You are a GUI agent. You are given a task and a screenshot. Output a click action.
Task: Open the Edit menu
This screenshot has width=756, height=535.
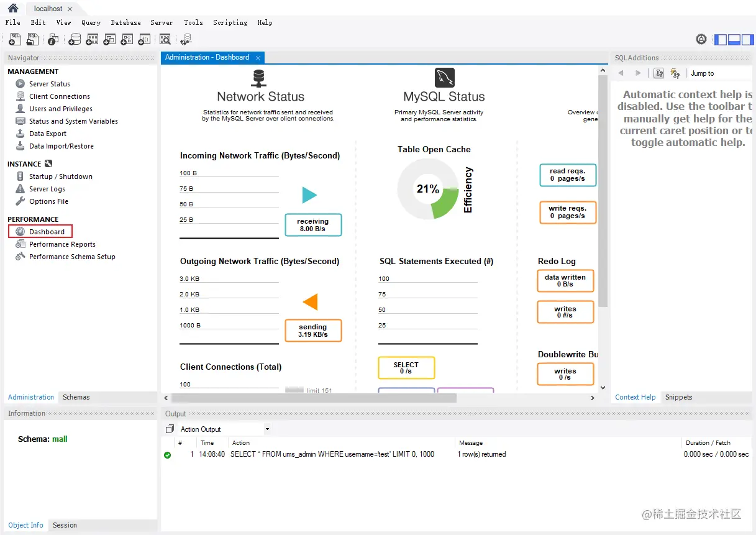pyautogui.click(x=39, y=22)
